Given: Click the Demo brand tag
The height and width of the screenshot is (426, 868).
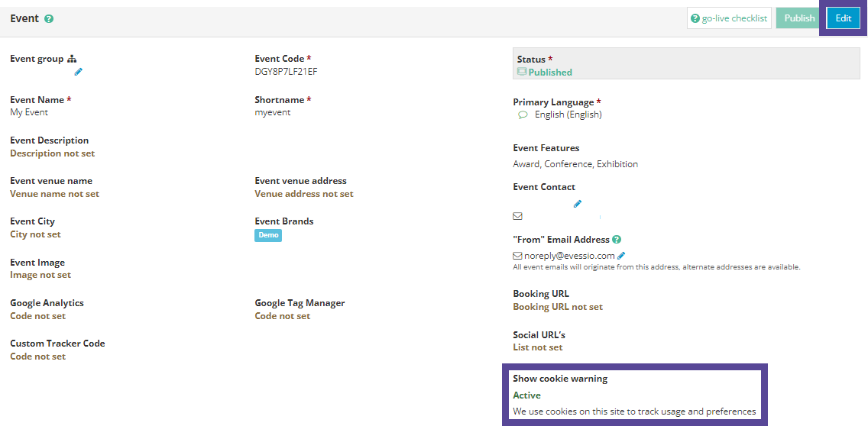Looking at the screenshot, I should coord(268,235).
